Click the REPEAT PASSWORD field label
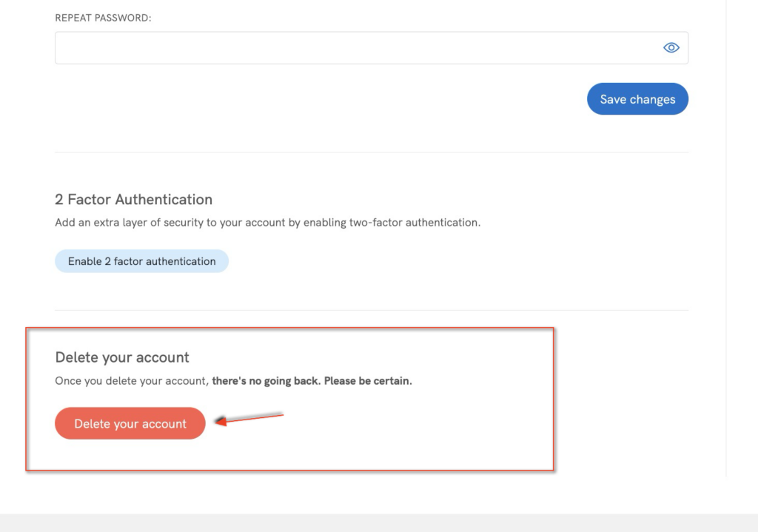Screen dimensions: 758x532 point(103,18)
